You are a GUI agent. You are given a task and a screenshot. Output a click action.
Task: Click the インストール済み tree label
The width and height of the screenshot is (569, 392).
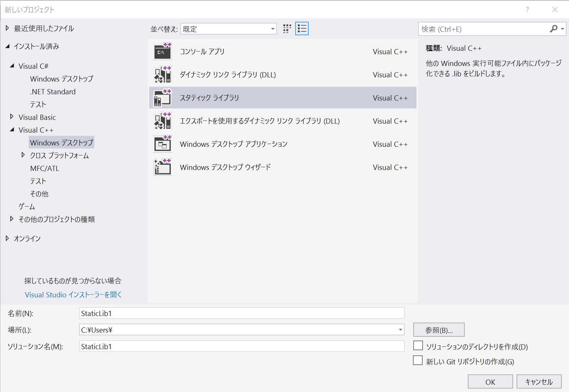coord(37,46)
